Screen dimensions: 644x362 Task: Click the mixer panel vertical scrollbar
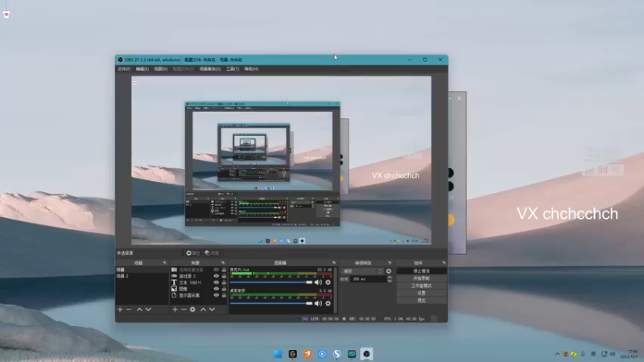coord(336,290)
